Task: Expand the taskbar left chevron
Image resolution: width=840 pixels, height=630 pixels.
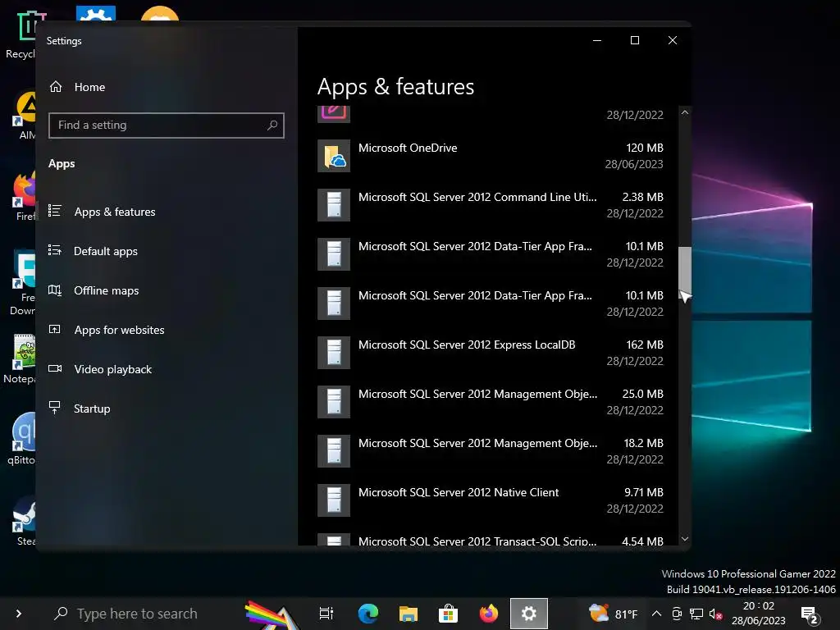Action: (x=19, y=614)
